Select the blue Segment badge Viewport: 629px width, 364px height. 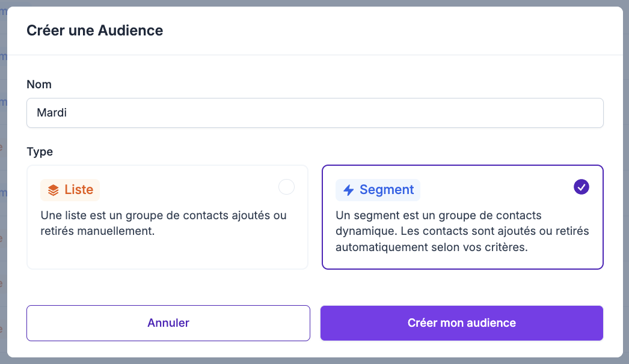tap(378, 189)
